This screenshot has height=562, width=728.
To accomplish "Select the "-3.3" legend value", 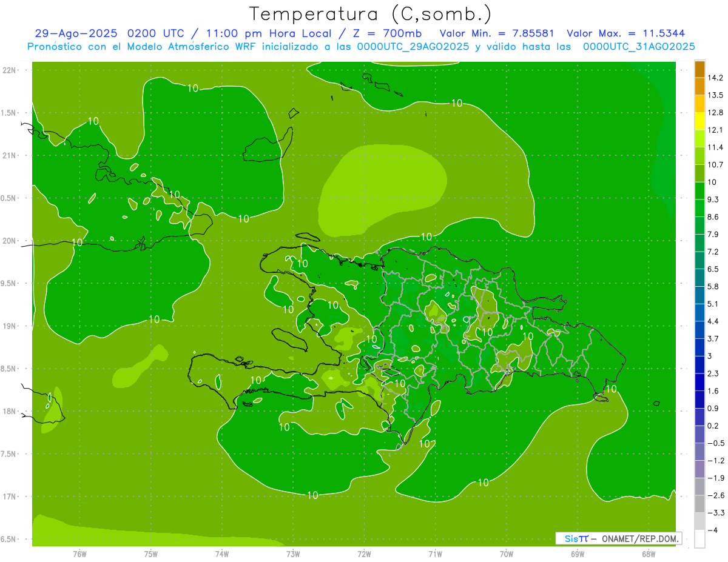I will point(715,513).
